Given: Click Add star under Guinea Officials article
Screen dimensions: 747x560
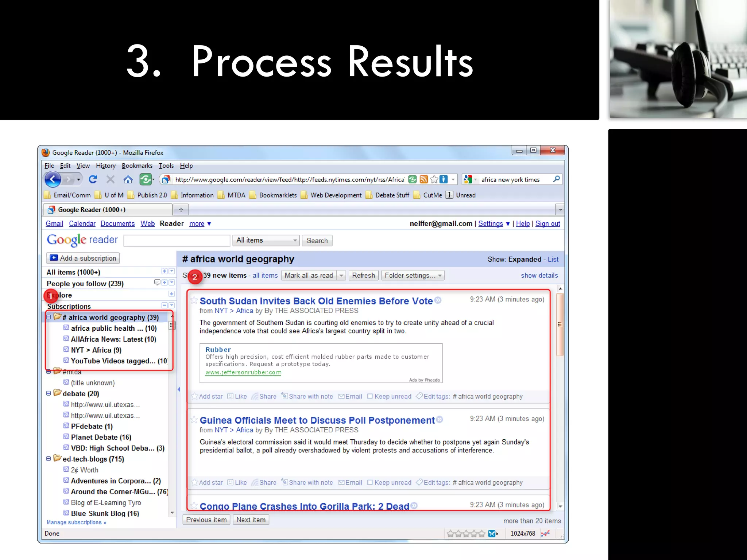Looking at the screenshot, I should (x=207, y=482).
